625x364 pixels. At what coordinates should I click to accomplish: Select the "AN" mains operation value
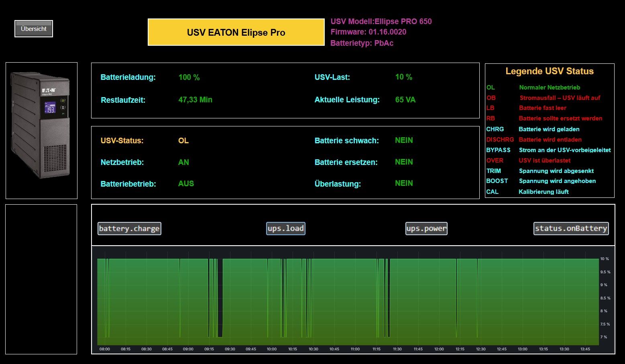coord(183,162)
